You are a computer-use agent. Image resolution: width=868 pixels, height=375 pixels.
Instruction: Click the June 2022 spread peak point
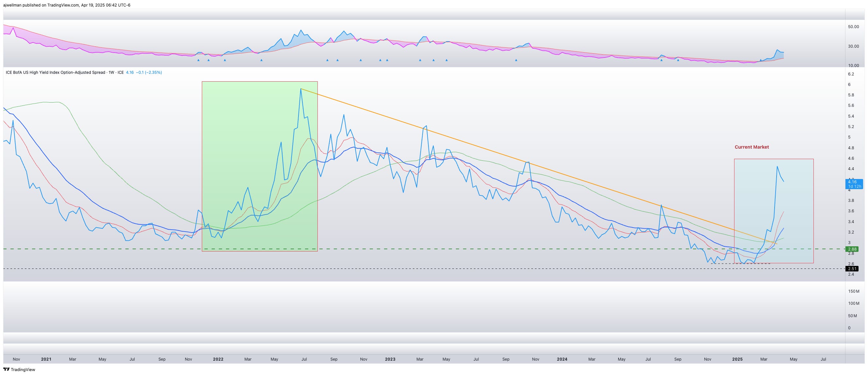click(x=300, y=89)
